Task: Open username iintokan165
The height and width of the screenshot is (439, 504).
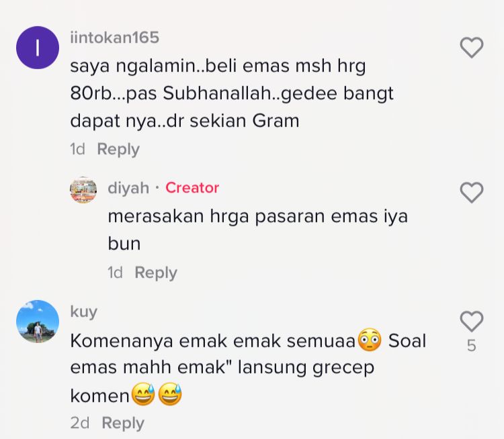Action: [x=115, y=37]
